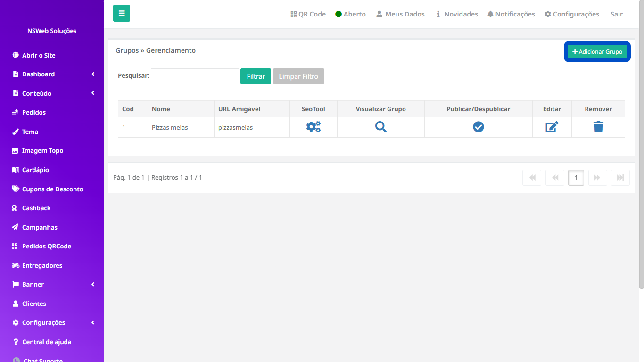Click the Pizzas meias name cell
644x362 pixels.
pyautogui.click(x=181, y=127)
